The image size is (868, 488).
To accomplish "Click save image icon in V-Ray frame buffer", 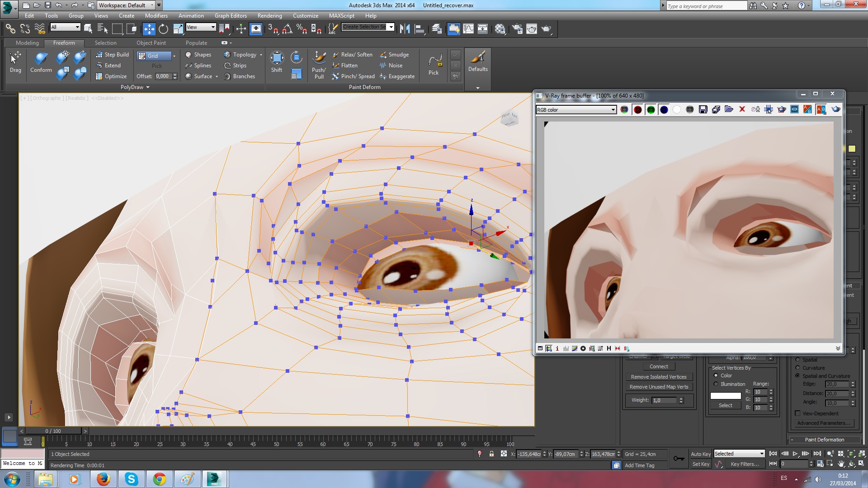I will point(703,110).
